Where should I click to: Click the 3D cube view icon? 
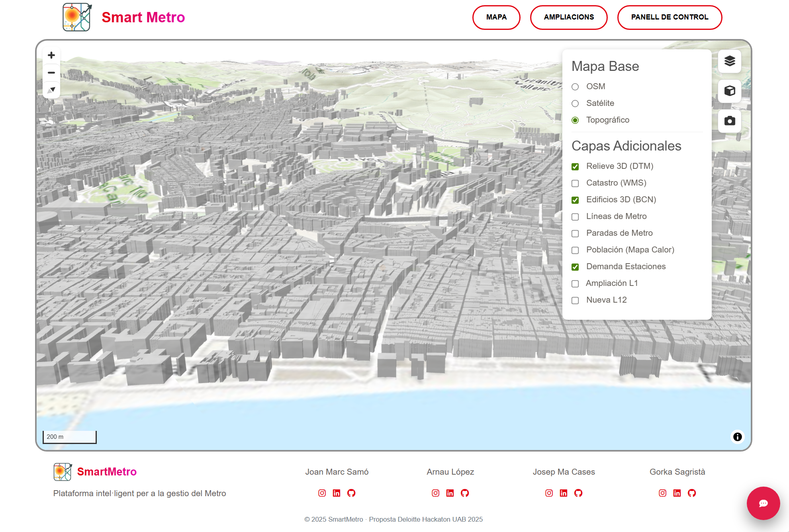pyautogui.click(x=729, y=91)
